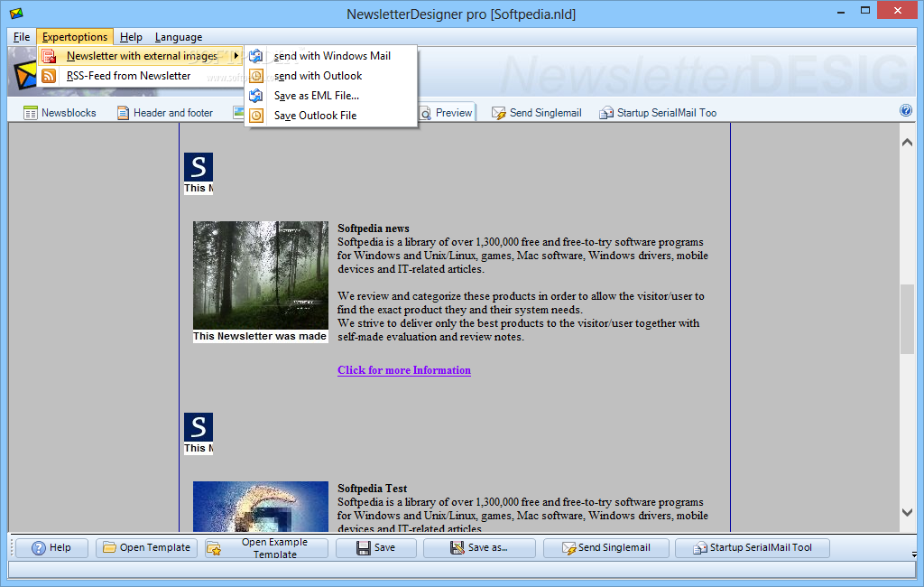Open the Language menu
Image resolution: width=924 pixels, height=587 pixels.
pyautogui.click(x=179, y=37)
